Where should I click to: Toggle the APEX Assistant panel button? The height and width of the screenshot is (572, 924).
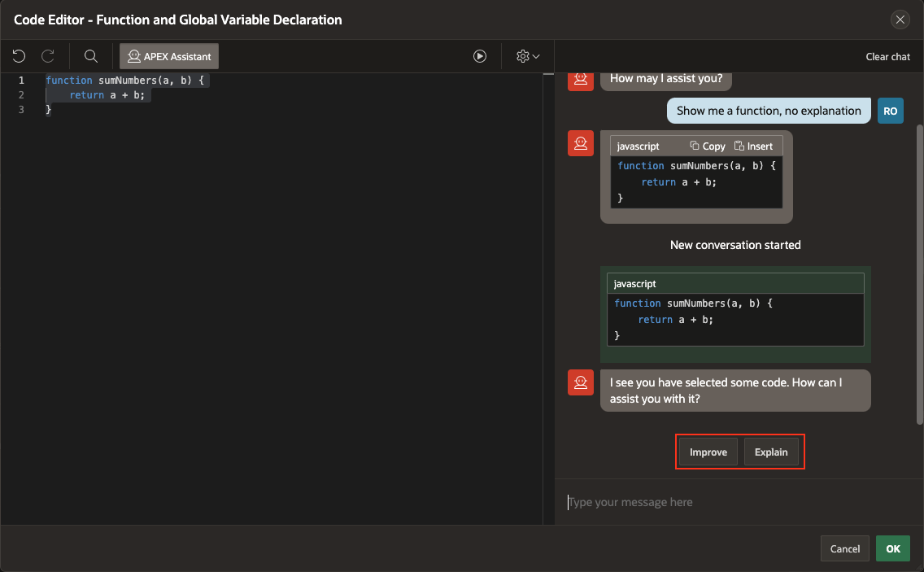pos(169,56)
